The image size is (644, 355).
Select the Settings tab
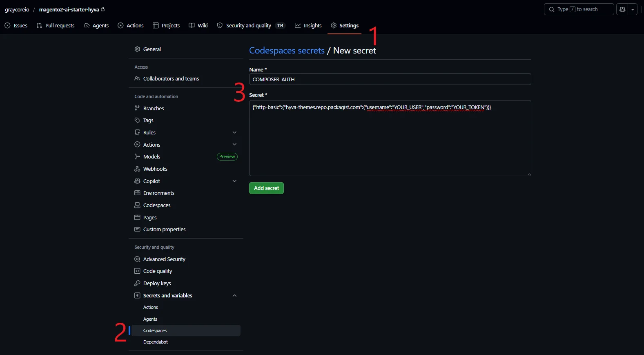click(x=345, y=25)
